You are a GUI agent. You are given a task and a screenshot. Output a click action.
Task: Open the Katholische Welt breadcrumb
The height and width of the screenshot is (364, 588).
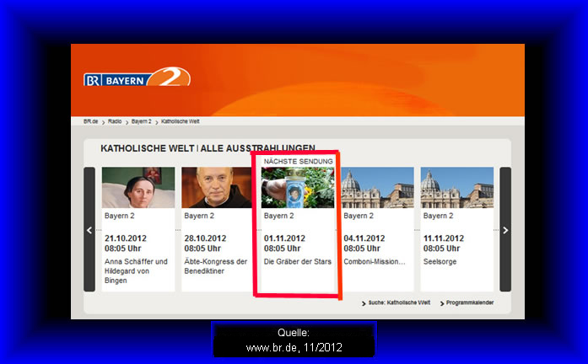point(179,121)
